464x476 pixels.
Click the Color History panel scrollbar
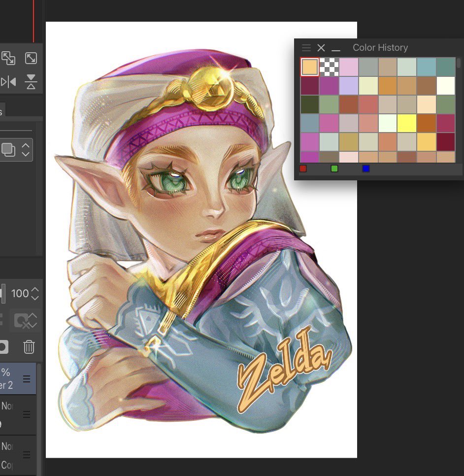coord(459,63)
